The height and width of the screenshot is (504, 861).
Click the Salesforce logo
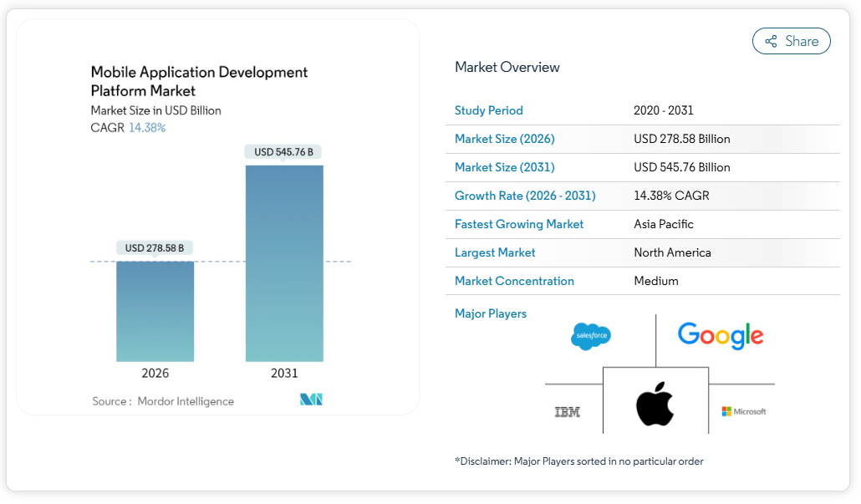(x=591, y=336)
